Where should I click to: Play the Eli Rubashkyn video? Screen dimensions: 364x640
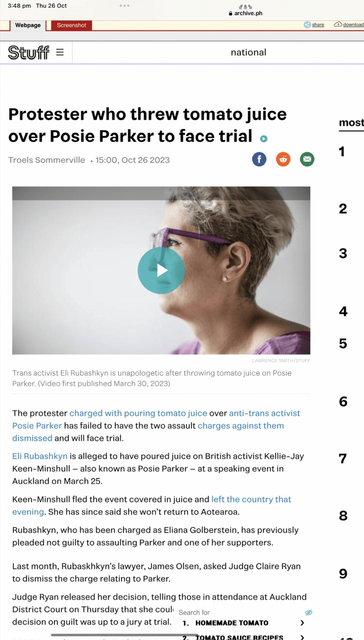161,270
